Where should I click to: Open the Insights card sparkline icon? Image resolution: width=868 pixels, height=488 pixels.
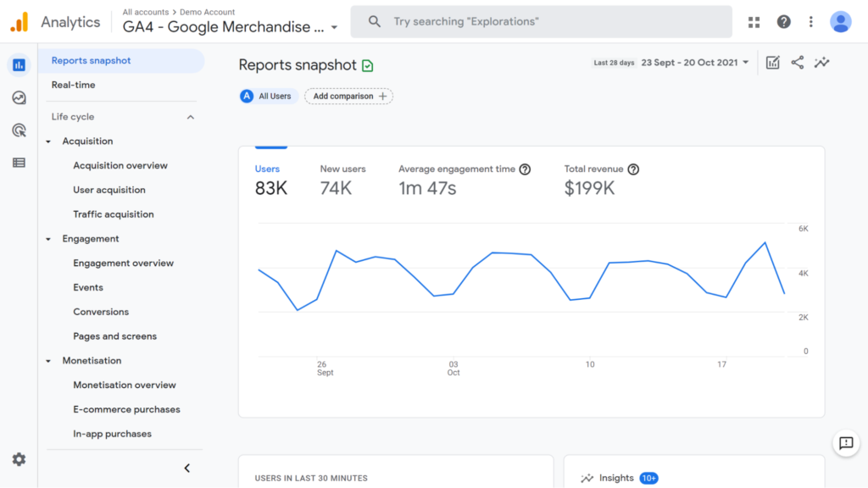pos(587,478)
